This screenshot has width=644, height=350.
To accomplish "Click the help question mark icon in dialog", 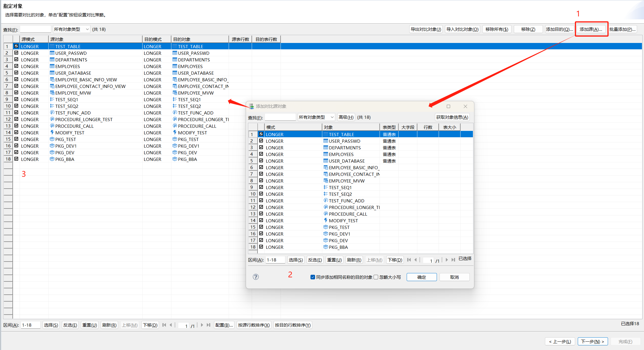I will [x=255, y=277].
